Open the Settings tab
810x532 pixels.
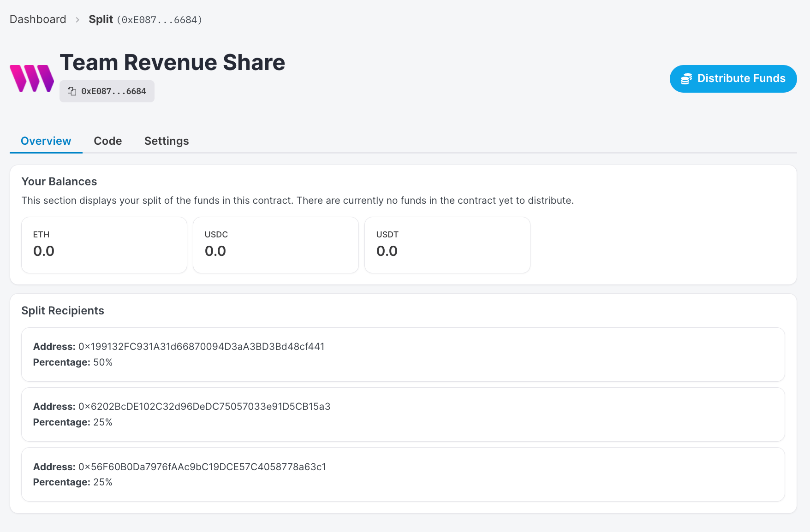(x=167, y=141)
